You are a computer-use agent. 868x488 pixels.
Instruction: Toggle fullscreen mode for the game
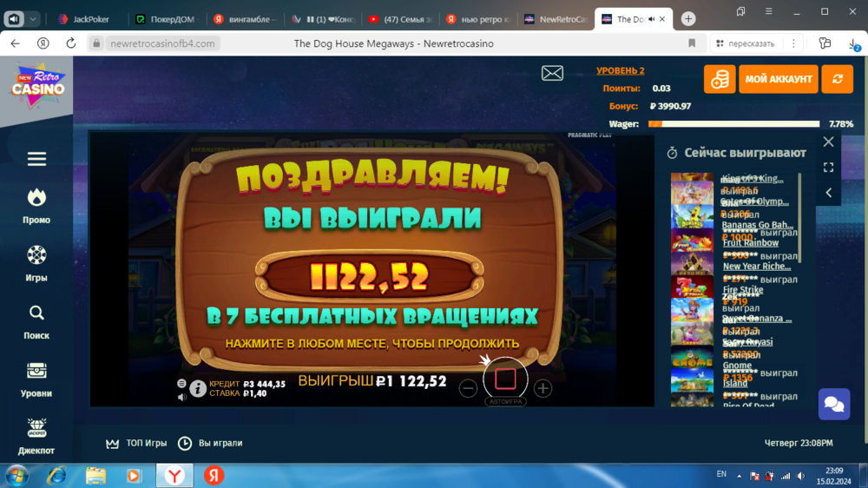click(828, 167)
